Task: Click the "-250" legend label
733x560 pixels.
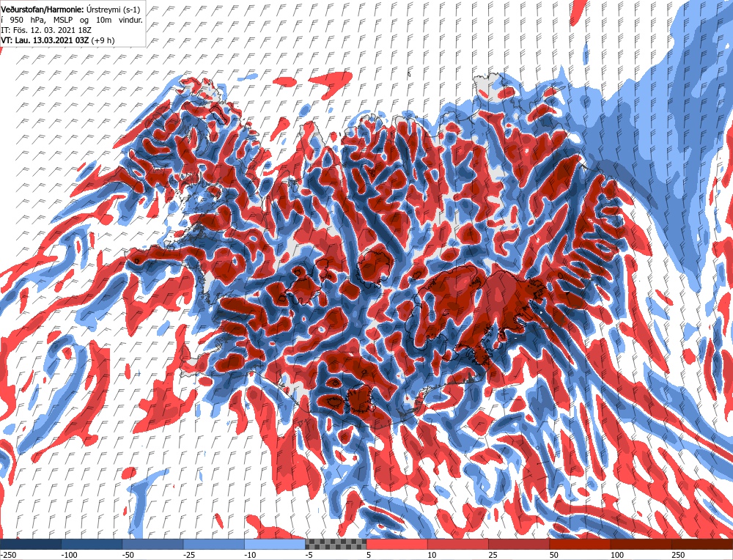Action: click(x=8, y=555)
